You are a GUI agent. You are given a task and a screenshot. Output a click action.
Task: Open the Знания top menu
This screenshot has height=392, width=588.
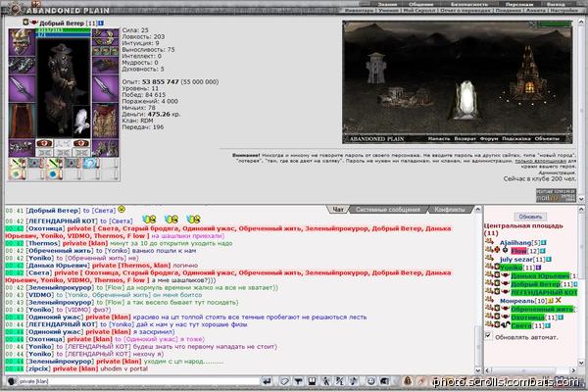point(387,4)
